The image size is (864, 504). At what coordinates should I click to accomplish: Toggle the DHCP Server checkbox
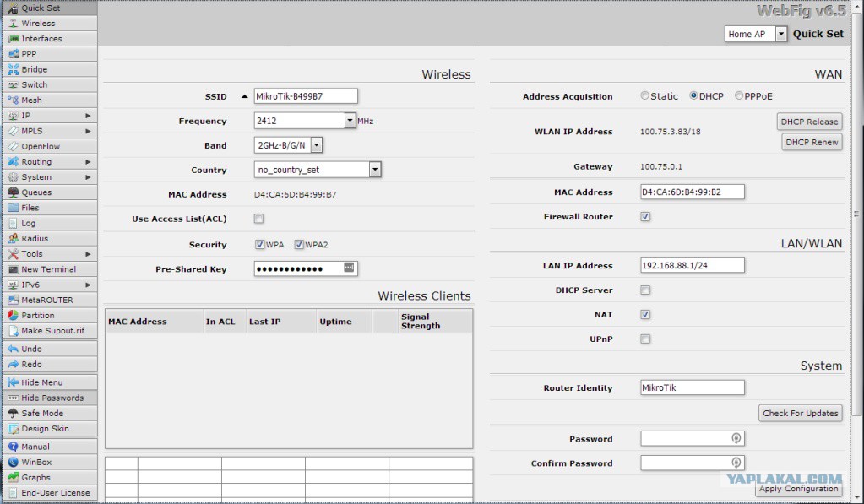pos(645,290)
